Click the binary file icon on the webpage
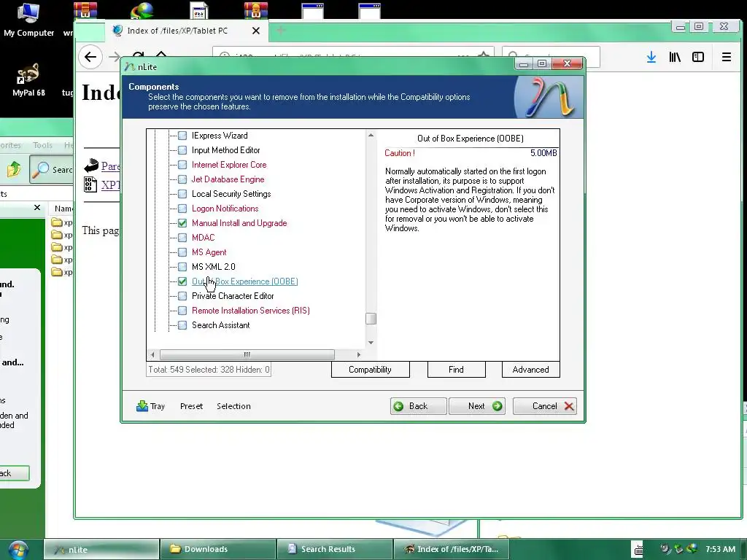Image resolution: width=747 pixels, height=560 pixels. coord(90,184)
